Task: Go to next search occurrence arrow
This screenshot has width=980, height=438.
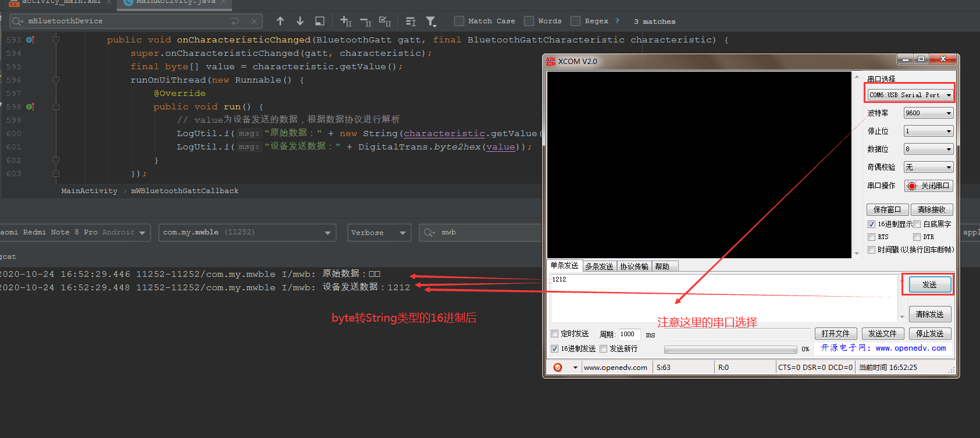Action: (300, 21)
